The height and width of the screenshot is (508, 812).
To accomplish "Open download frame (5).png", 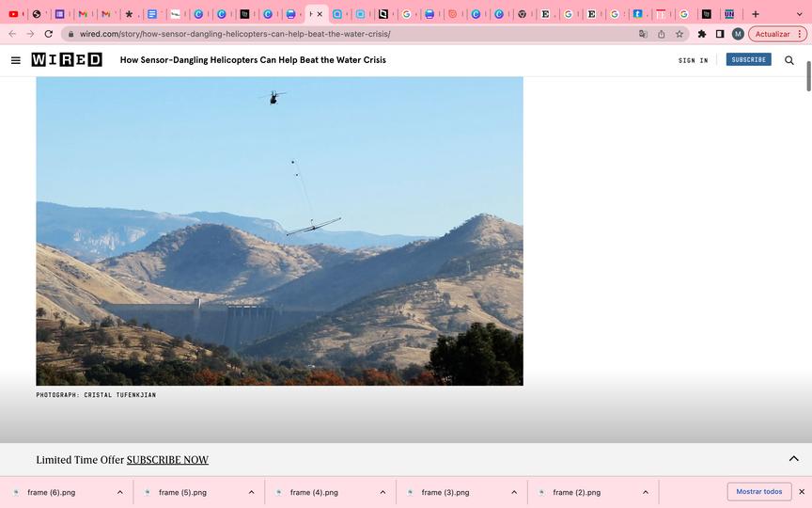I will (182, 492).
